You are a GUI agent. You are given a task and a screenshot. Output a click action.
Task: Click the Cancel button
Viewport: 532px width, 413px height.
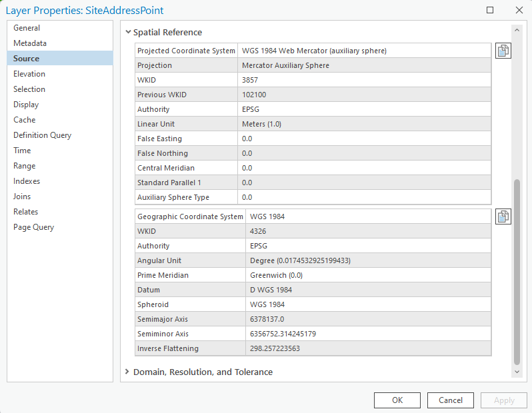click(x=451, y=400)
